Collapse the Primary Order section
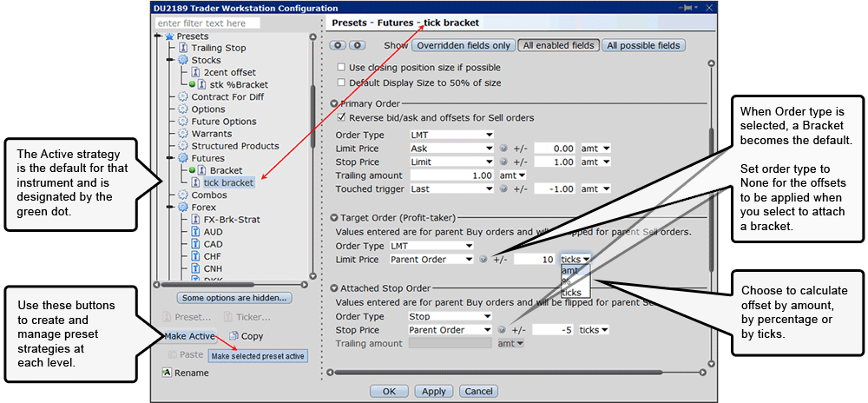Screen dimensions: 868x403 (x=334, y=103)
